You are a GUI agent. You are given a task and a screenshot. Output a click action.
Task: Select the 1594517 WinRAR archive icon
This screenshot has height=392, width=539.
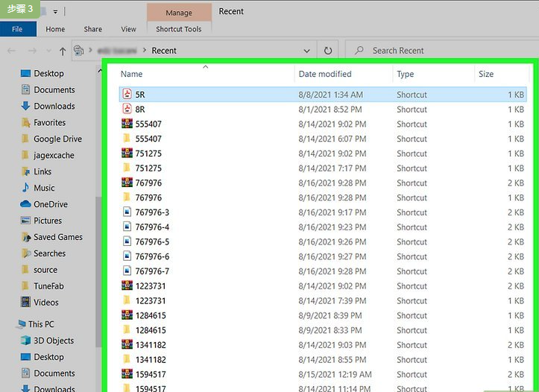(x=127, y=374)
